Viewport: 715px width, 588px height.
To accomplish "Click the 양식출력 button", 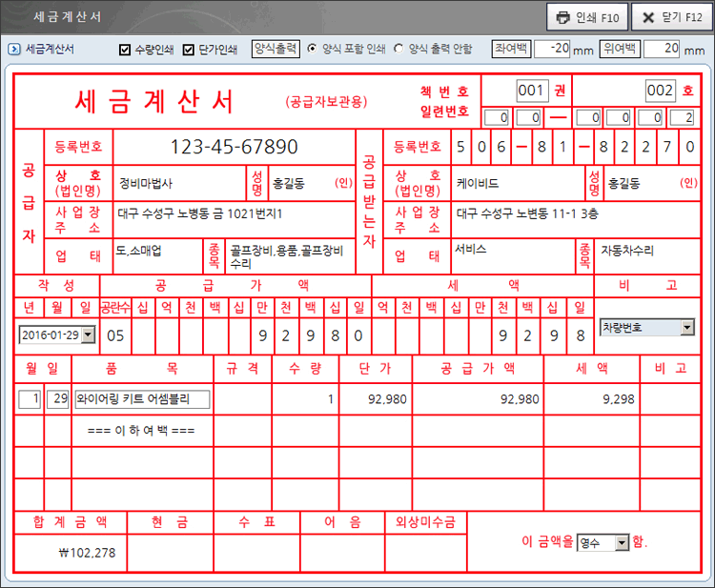I will 276,49.
